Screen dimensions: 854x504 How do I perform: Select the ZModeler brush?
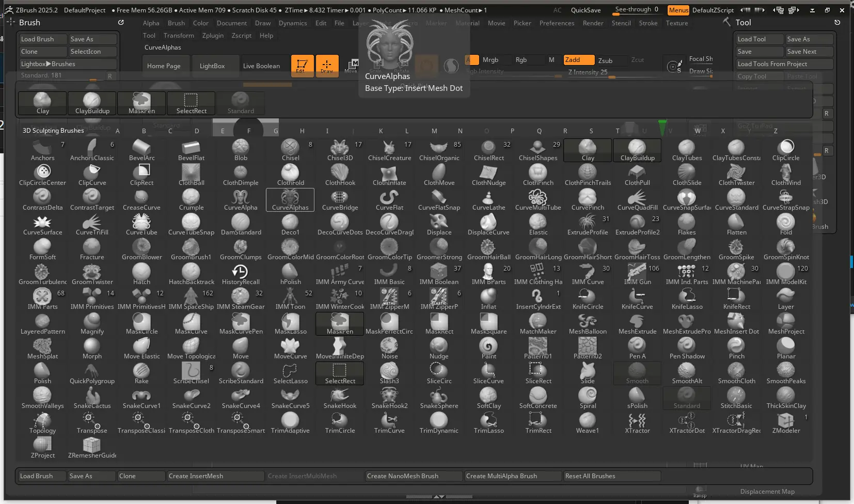tap(786, 423)
